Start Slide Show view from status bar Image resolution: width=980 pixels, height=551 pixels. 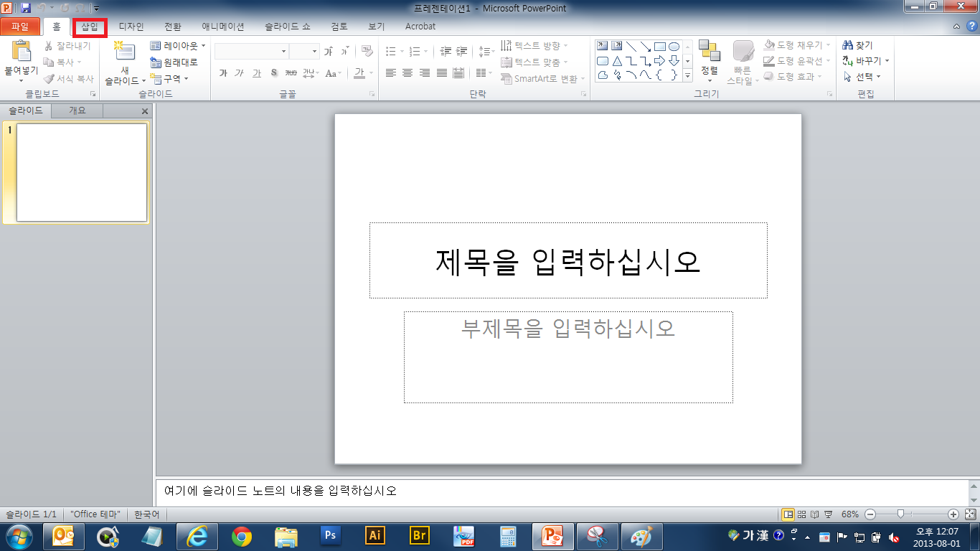[828, 514]
